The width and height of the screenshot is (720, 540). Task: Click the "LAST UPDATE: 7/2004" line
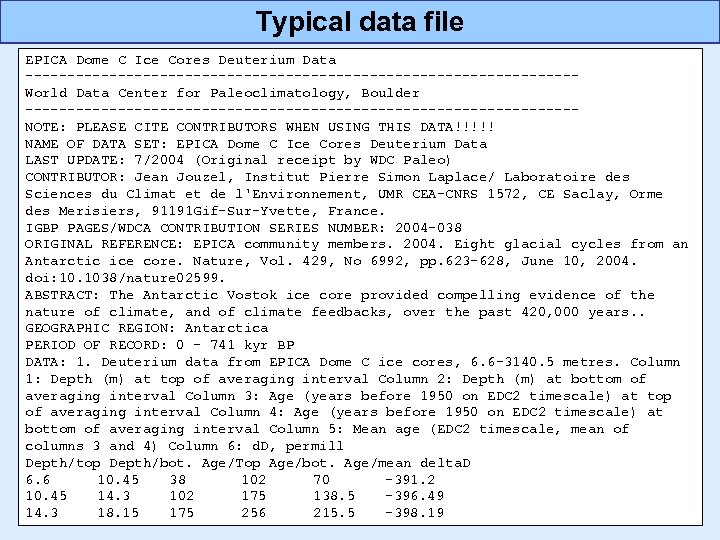click(x=238, y=160)
